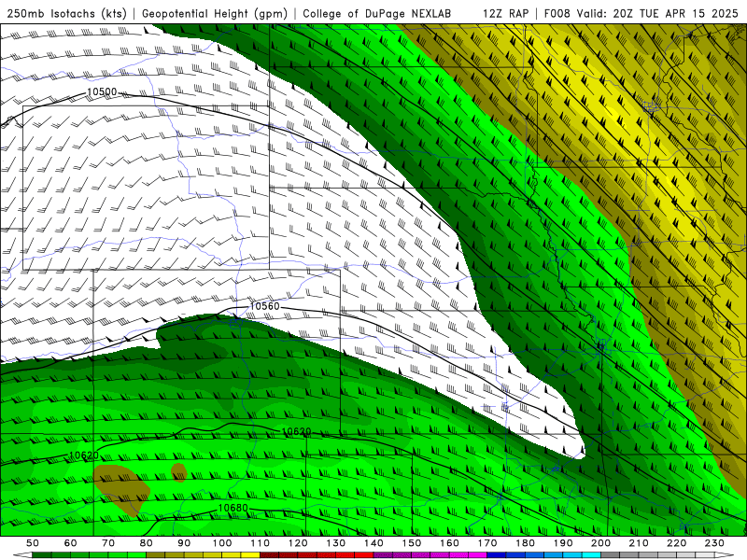Click the 220 value on the color scale
Image resolution: width=747 pixels, height=560 pixels.
(676, 543)
